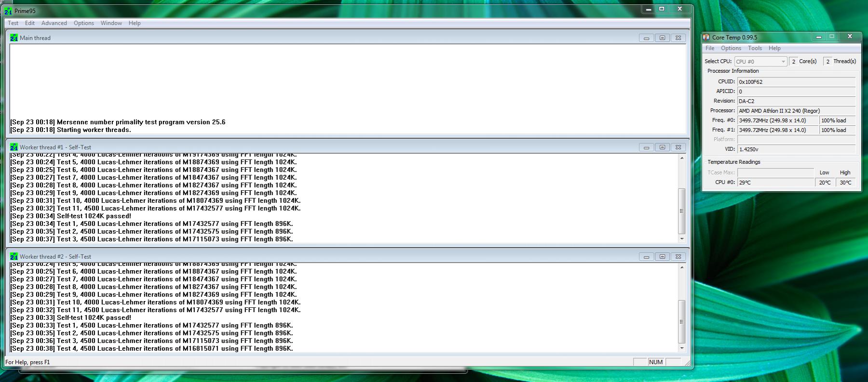Click the Main thread window icon
The width and height of the screenshot is (868, 382).
tap(14, 38)
